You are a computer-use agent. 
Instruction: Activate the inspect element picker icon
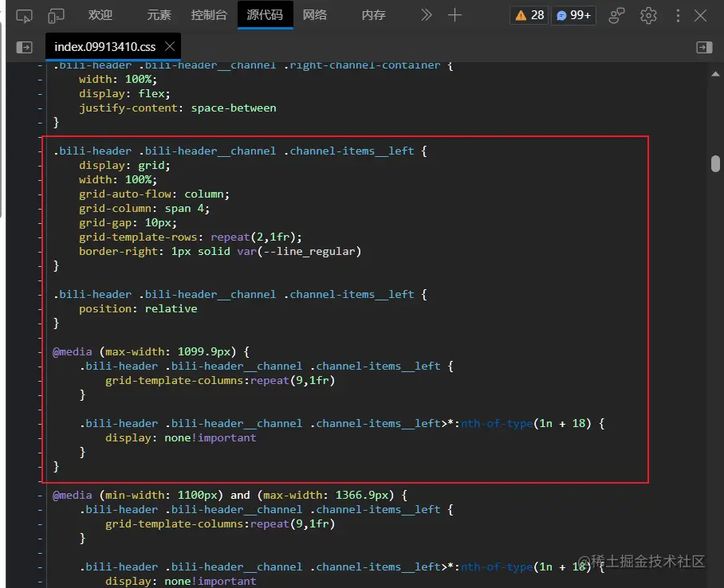[x=24, y=16]
